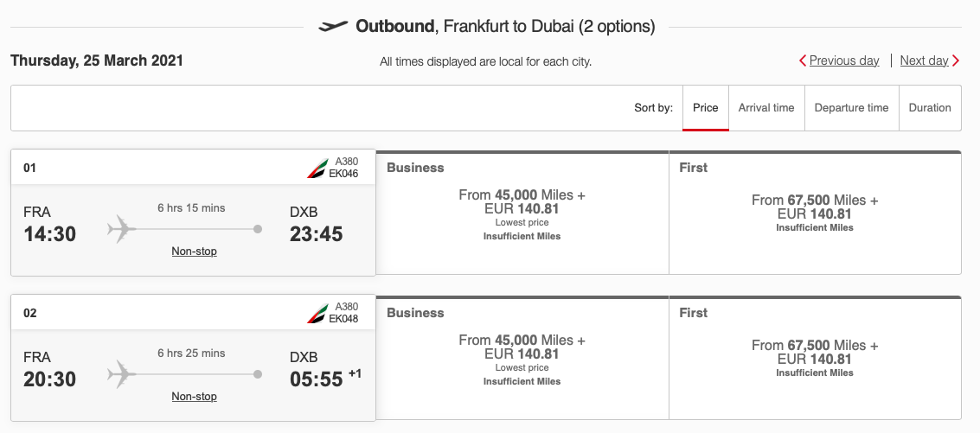Go to Next day link

(924, 60)
